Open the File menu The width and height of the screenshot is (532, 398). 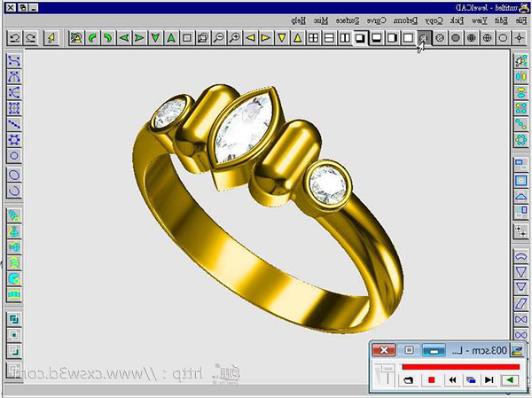pos(520,19)
